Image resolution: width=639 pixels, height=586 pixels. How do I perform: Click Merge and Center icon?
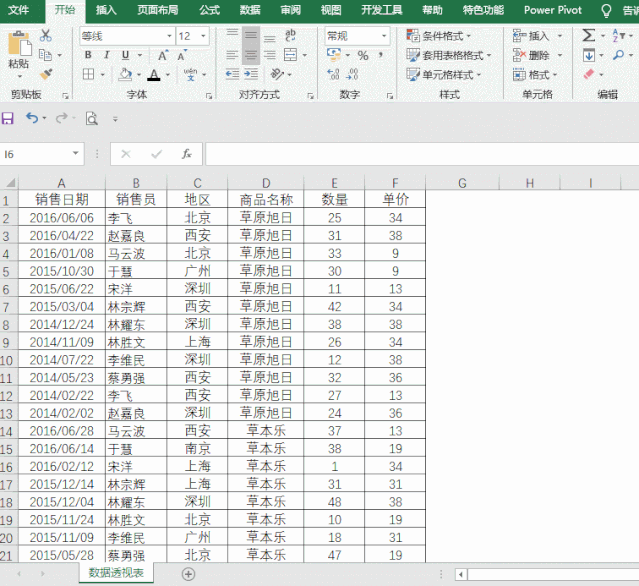coord(291,55)
